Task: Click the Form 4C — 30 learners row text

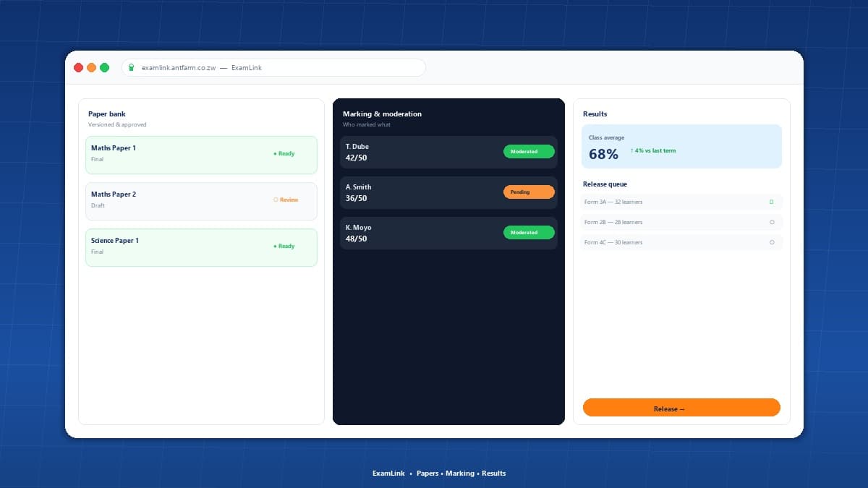Action: pos(613,242)
